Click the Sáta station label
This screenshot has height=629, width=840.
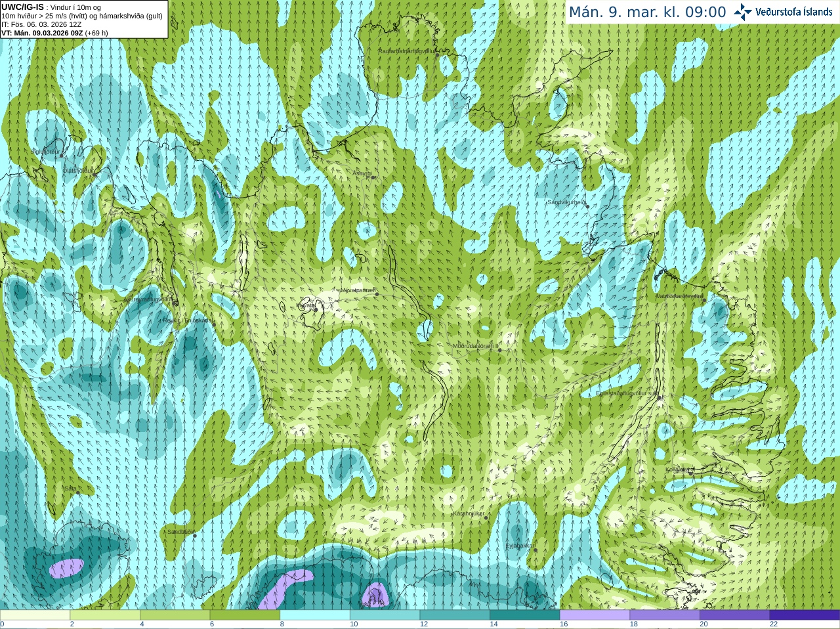point(70,488)
